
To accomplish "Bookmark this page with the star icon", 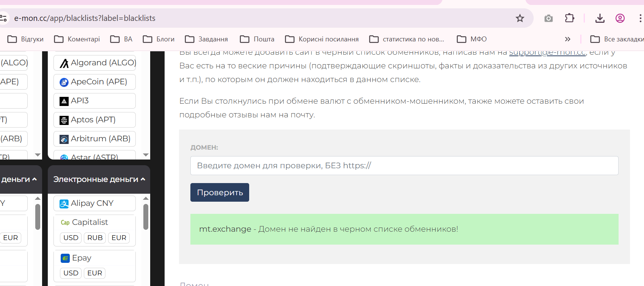I will tap(520, 18).
